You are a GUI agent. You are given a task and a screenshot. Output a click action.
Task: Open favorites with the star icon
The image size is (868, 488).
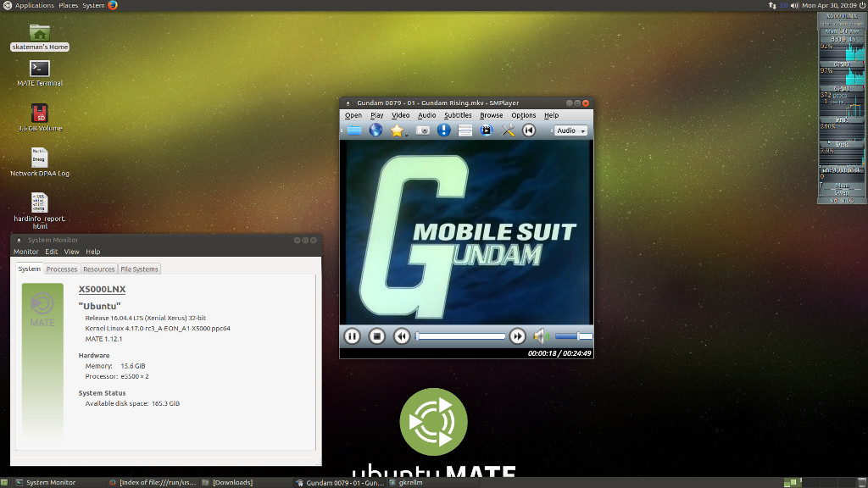pos(397,130)
